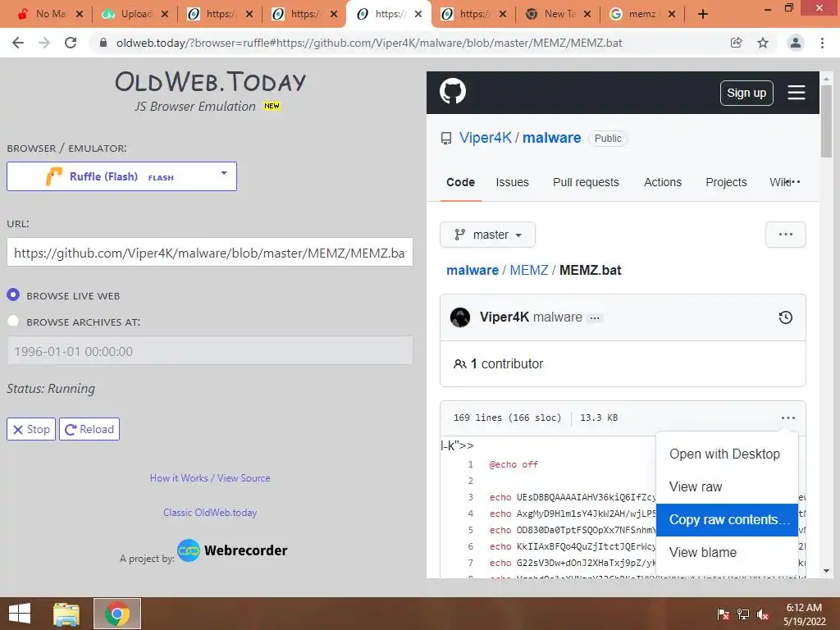
Task: Open the GitHub hamburger menu
Action: point(796,93)
